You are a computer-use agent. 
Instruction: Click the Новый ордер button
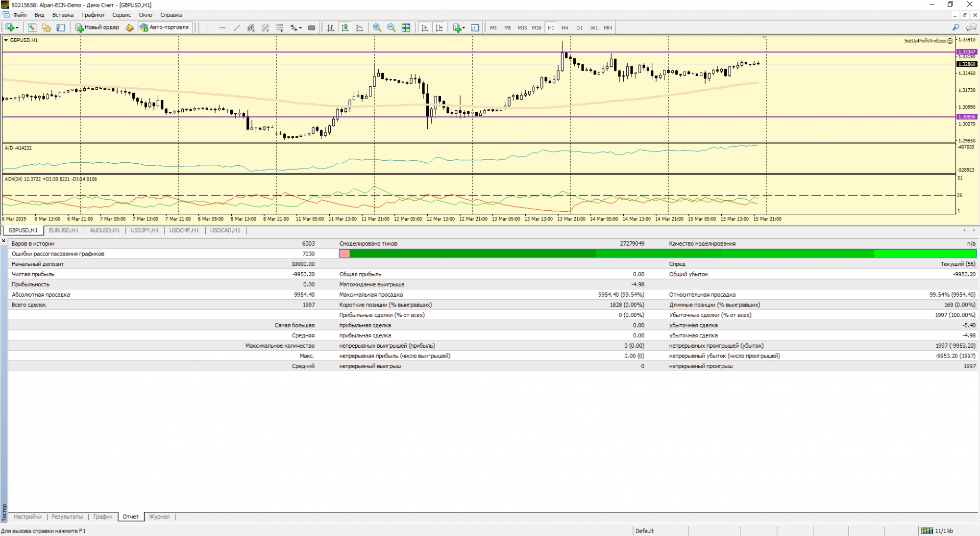98,28
